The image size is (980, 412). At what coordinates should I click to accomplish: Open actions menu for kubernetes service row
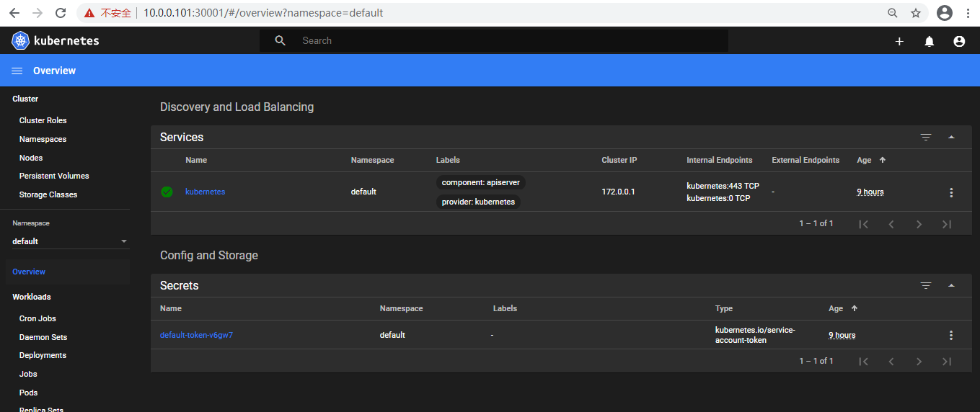(951, 192)
